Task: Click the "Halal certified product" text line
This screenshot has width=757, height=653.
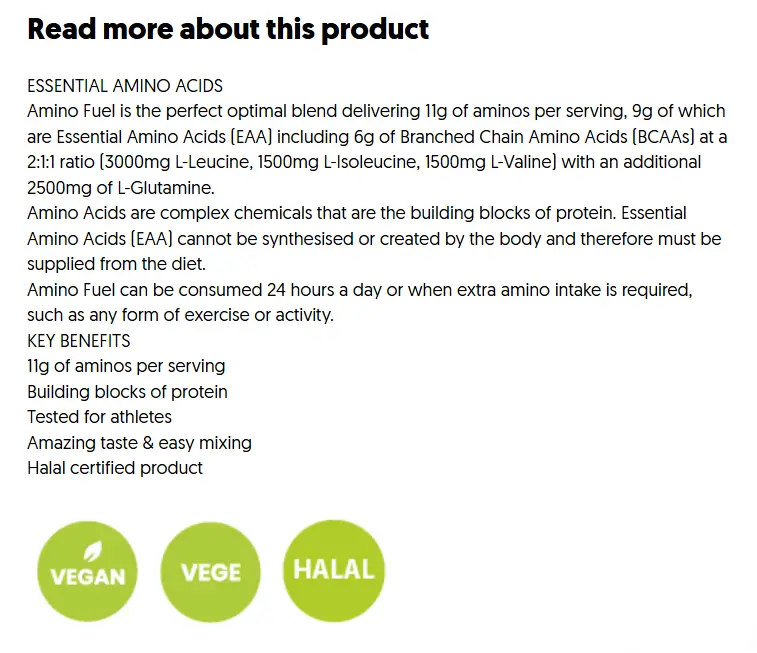Action: (x=115, y=467)
